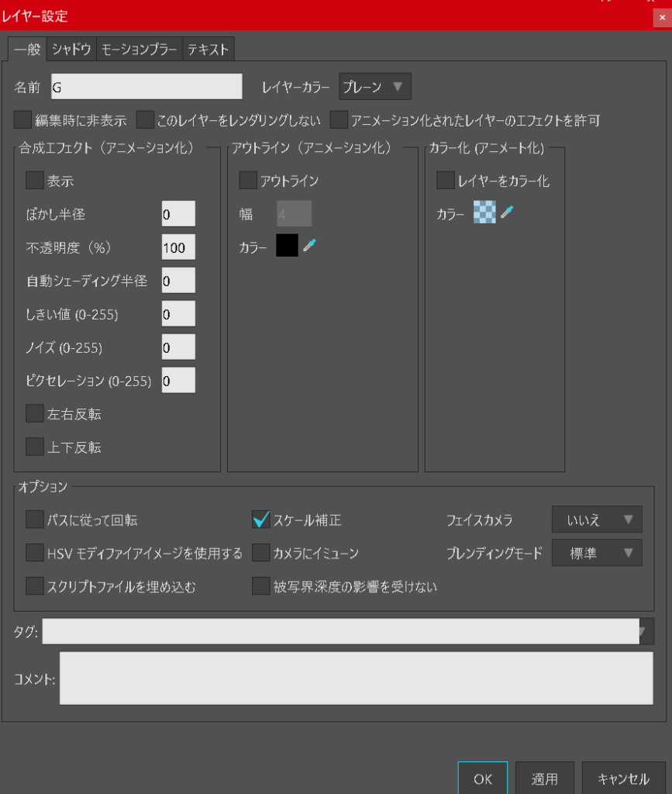Viewport: 672px width, 794px height.
Task: Enable レイヤーをカラー化 checkbox
Action: (x=446, y=181)
